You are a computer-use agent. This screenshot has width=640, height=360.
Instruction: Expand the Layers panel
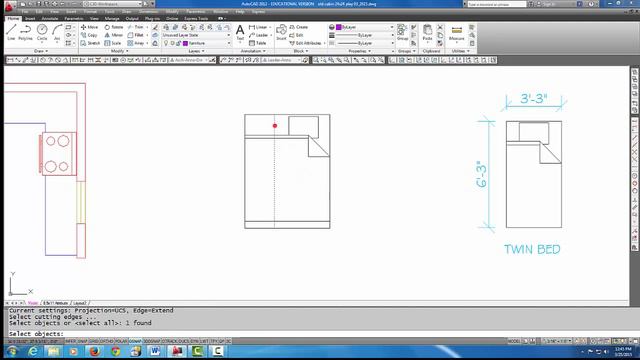[196, 51]
